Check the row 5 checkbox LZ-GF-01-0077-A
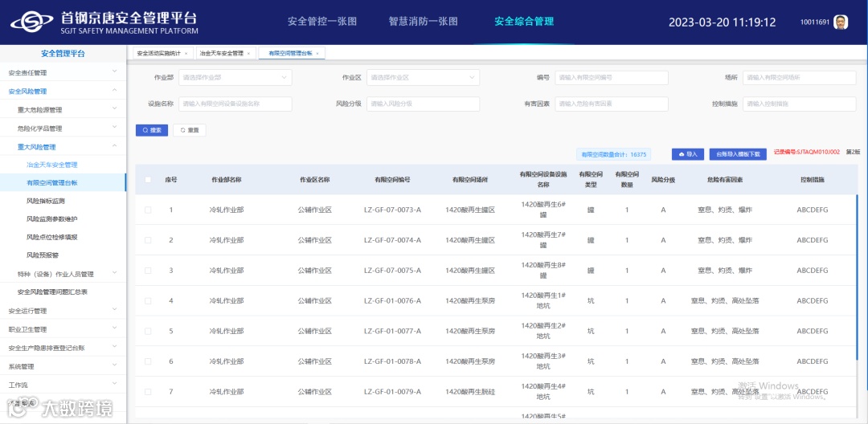868x424 pixels. point(148,331)
